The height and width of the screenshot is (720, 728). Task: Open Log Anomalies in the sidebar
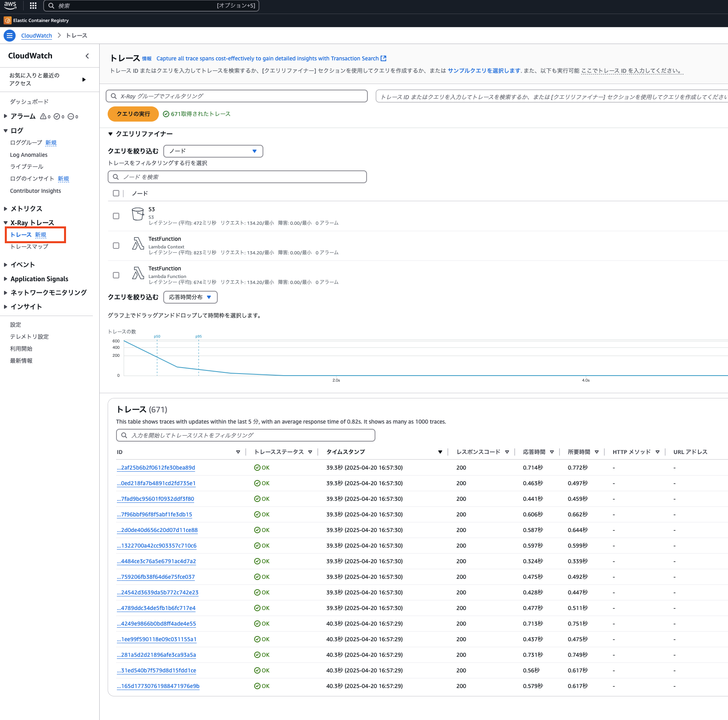[29, 155]
